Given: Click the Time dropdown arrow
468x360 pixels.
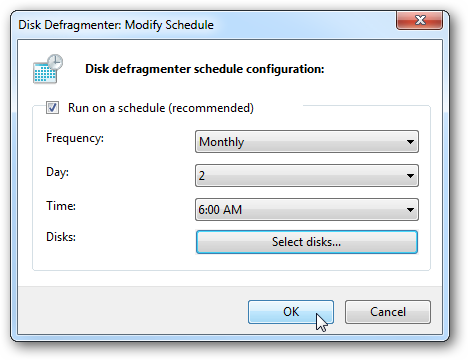Looking at the screenshot, I should 410,210.
